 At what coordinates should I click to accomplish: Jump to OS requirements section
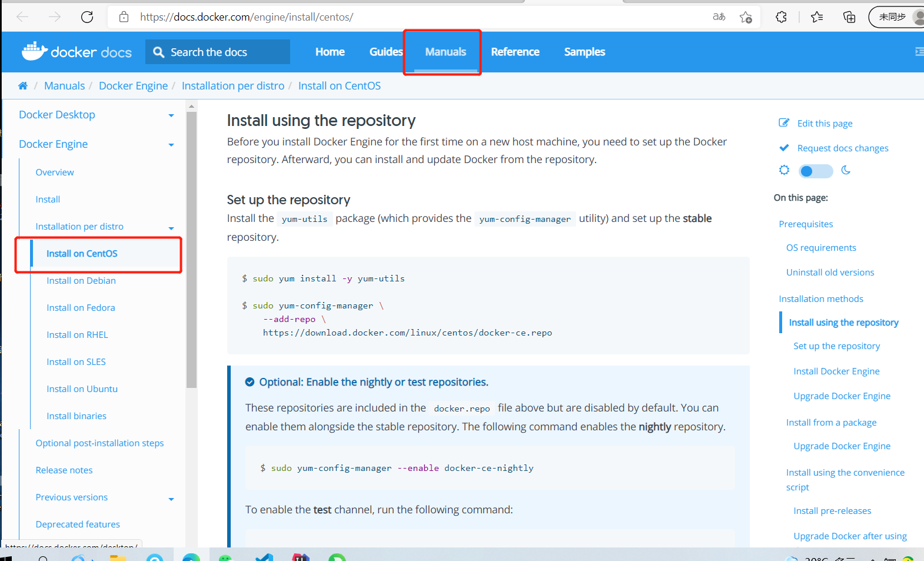[x=821, y=248]
